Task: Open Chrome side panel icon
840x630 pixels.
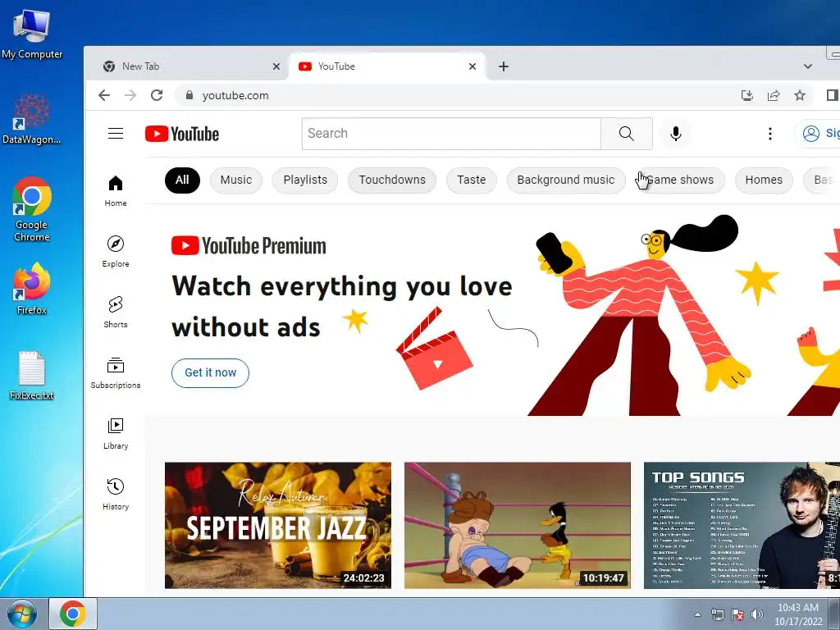Action: tap(832, 95)
